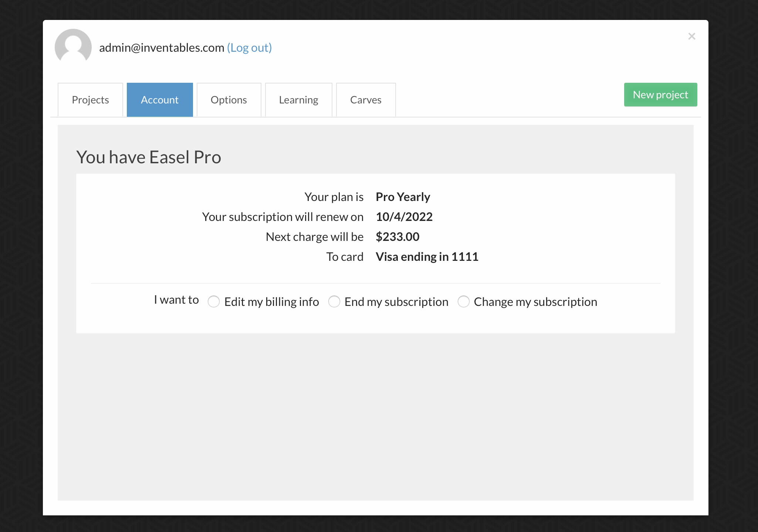Choose the End my subscription radio option
The width and height of the screenshot is (758, 532).
point(334,301)
